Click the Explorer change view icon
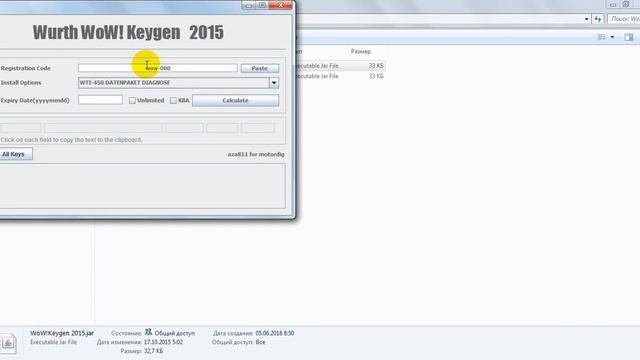This screenshot has width=640, height=360. [602, 37]
